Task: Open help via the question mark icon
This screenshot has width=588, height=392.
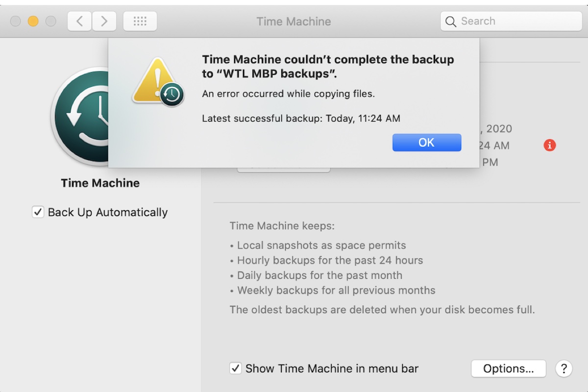Action: click(x=563, y=368)
